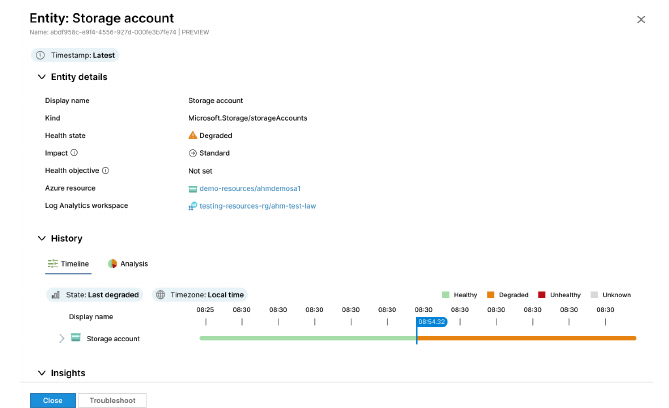Click the Storage account row label
This screenshot has height=408, width=669.
click(113, 338)
